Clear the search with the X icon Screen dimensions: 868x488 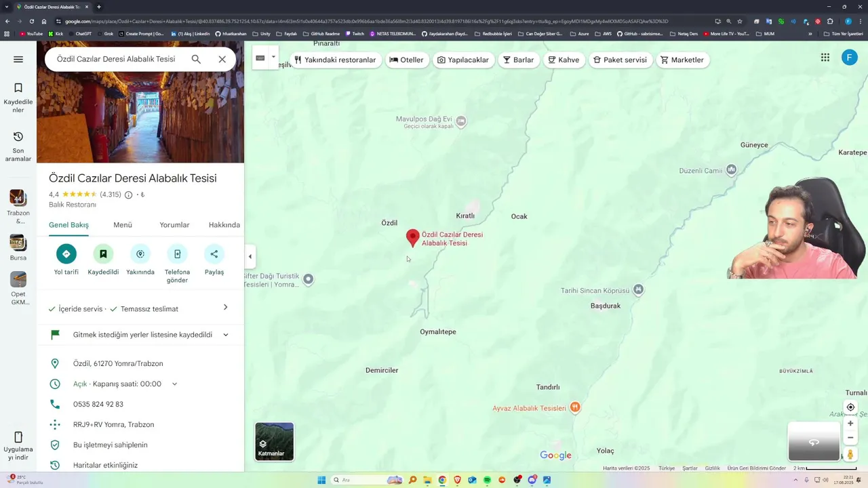222,59
